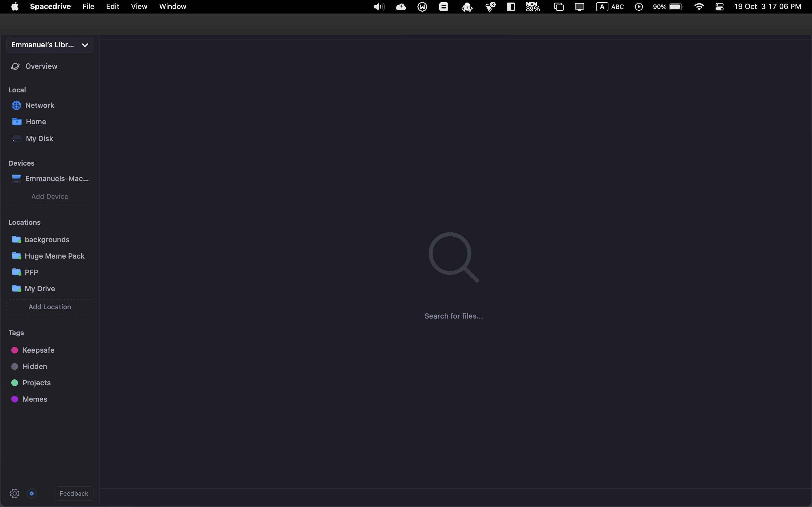
Task: Open the backgrounds folder location
Action: coord(47,239)
